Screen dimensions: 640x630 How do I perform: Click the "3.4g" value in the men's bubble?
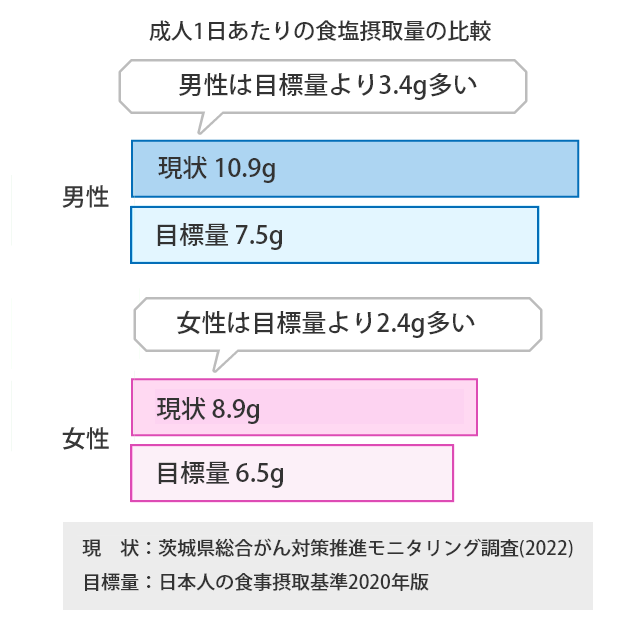click(x=403, y=85)
